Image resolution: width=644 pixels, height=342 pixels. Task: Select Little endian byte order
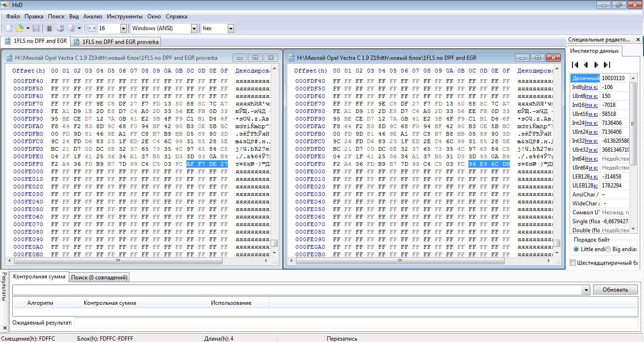[x=576, y=249]
